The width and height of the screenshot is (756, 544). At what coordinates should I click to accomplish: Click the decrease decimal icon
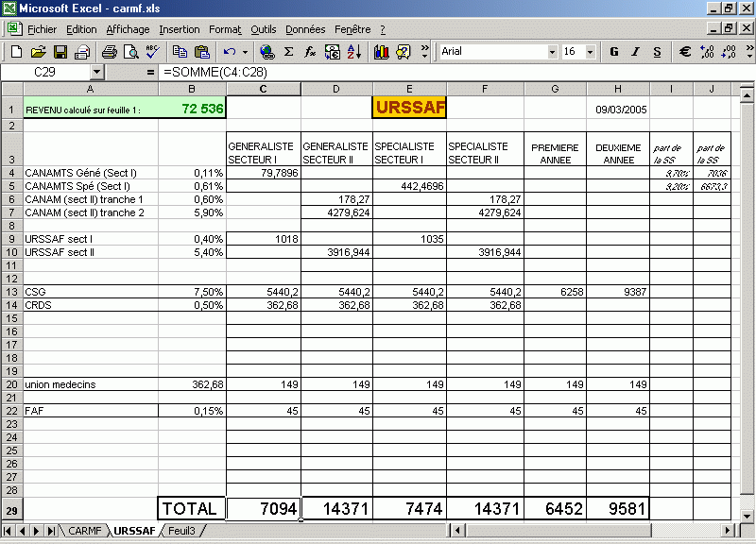(x=729, y=52)
